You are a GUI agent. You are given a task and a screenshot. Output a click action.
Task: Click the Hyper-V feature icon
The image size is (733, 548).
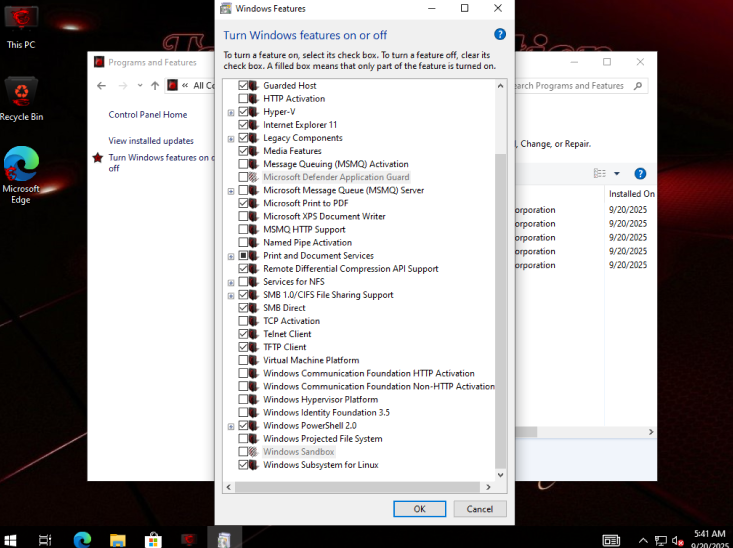pos(253,112)
